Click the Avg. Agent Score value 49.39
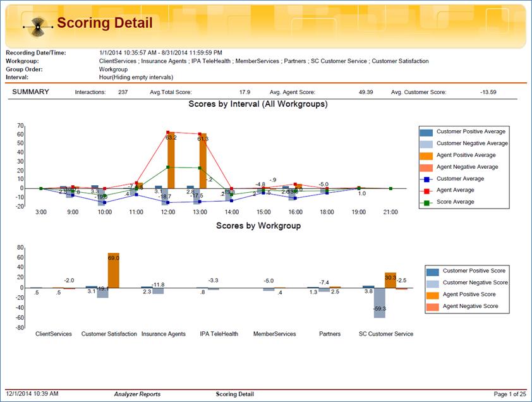 (366, 92)
